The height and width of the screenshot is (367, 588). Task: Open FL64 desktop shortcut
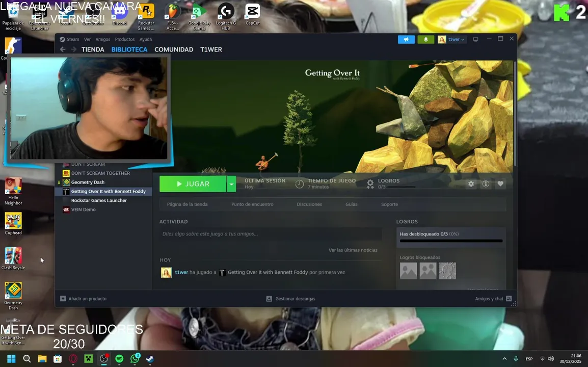[173, 17]
